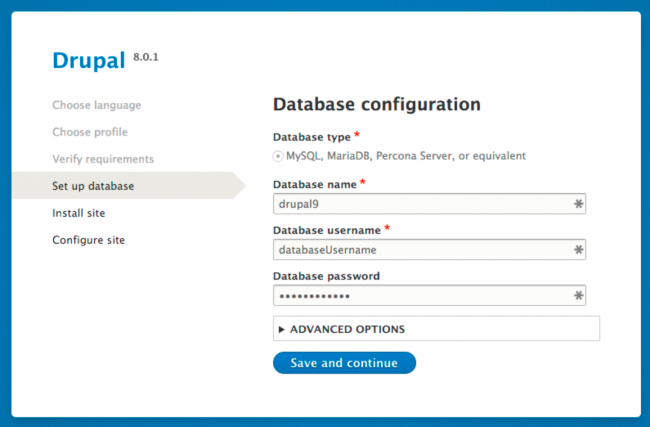Click the Choose profile step
The height and width of the screenshot is (427, 650).
point(90,132)
